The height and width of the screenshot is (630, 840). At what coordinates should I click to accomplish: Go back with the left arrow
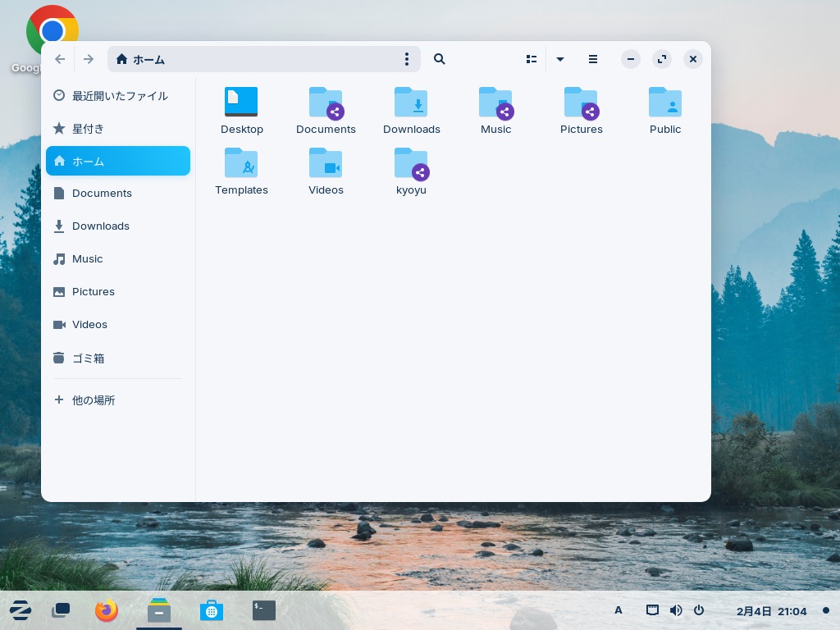pyautogui.click(x=60, y=59)
